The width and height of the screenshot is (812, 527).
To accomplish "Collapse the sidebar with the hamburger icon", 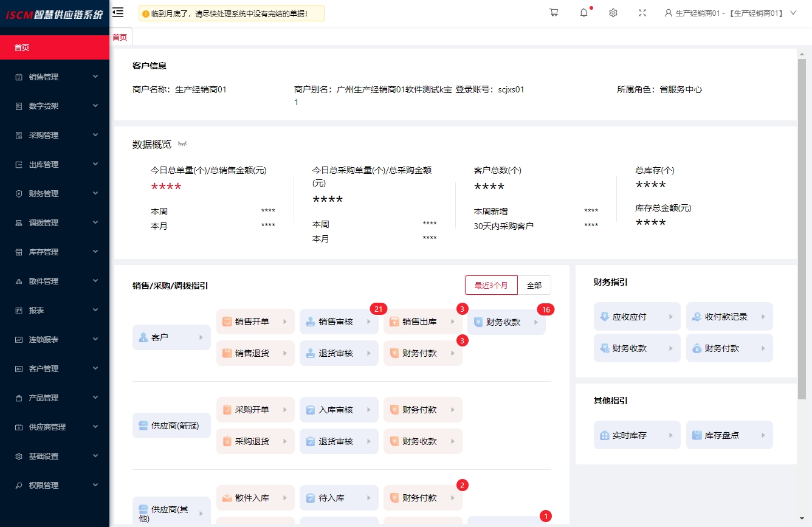I will coord(119,12).
